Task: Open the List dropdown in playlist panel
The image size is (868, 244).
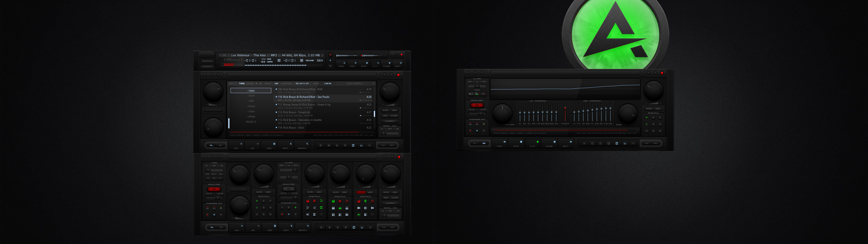Action: 233,84
